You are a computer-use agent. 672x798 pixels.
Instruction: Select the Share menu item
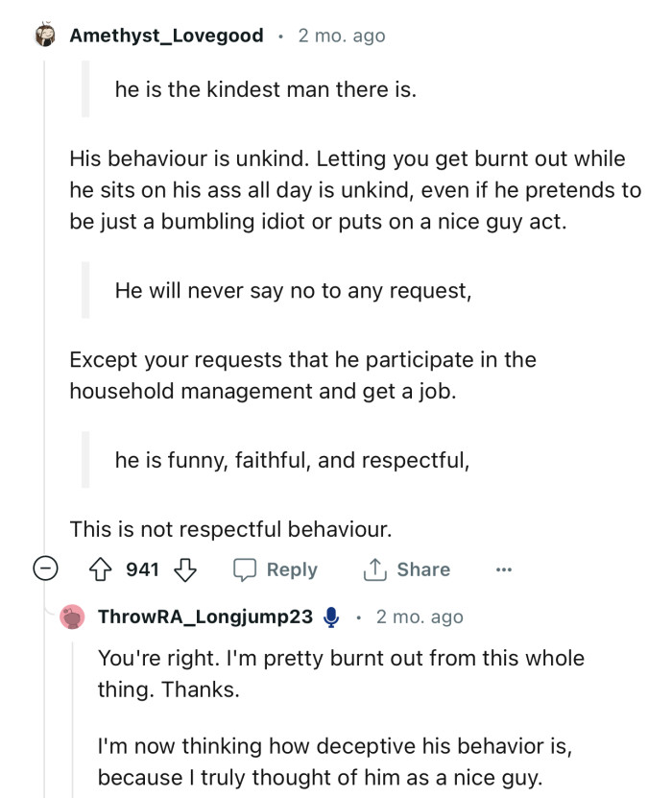pos(423,569)
